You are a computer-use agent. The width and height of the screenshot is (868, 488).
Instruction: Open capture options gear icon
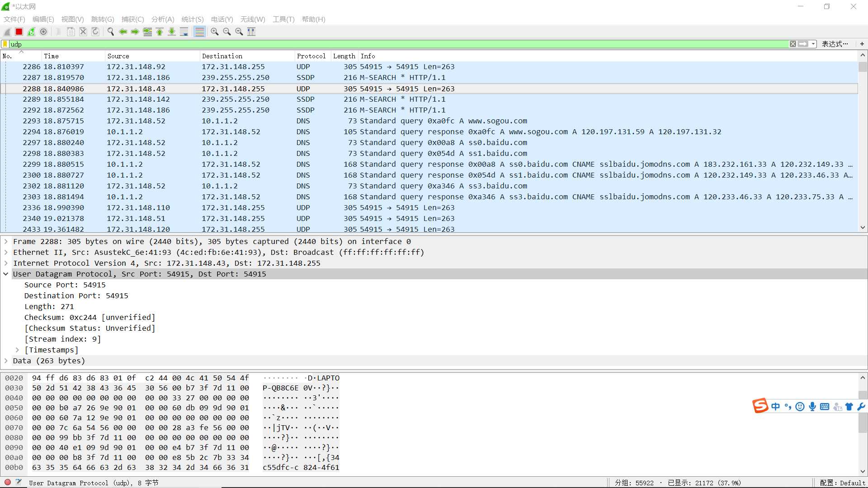[x=43, y=32]
